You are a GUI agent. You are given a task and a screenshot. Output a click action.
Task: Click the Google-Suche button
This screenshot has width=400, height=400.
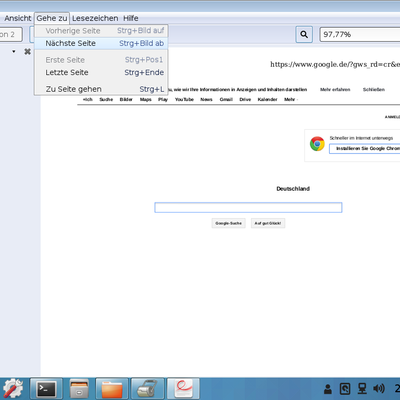pos(228,223)
